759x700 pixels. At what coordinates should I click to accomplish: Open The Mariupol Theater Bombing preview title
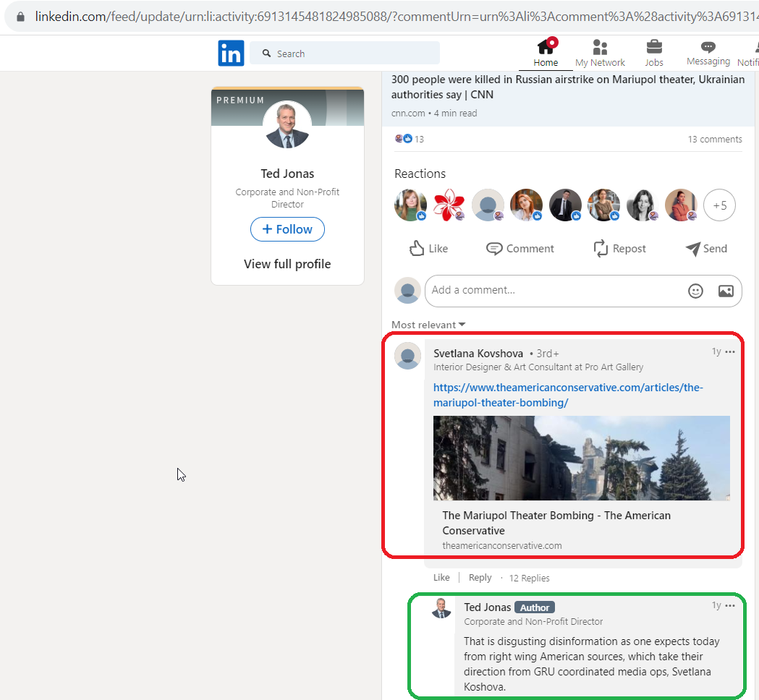click(x=556, y=523)
